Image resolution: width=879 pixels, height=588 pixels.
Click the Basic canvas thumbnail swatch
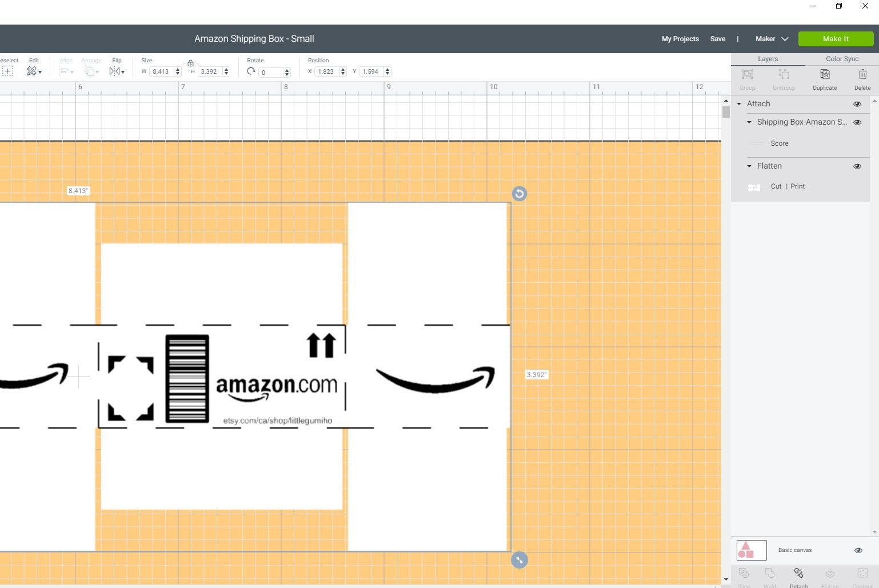point(751,550)
